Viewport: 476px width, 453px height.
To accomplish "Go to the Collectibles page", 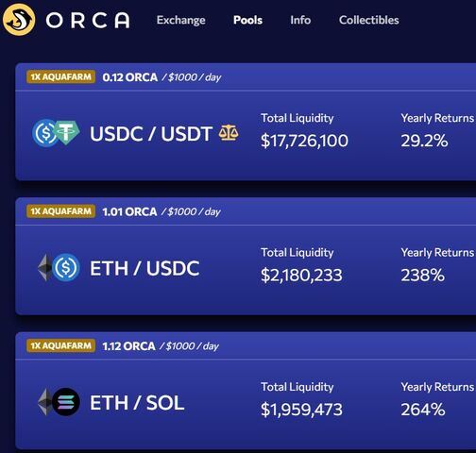I will click(x=369, y=20).
